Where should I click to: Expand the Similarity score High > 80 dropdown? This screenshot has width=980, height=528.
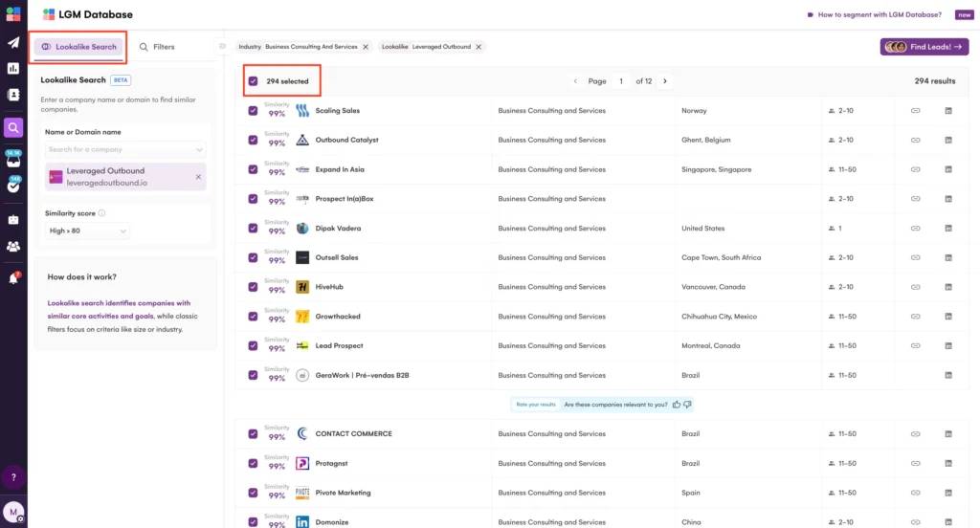pos(88,231)
